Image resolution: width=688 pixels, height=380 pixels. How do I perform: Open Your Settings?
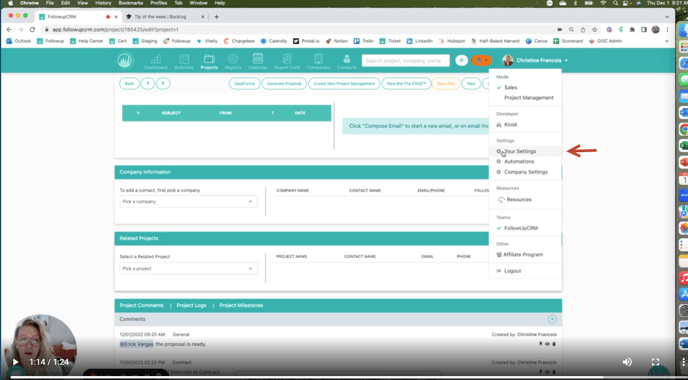(x=524, y=151)
